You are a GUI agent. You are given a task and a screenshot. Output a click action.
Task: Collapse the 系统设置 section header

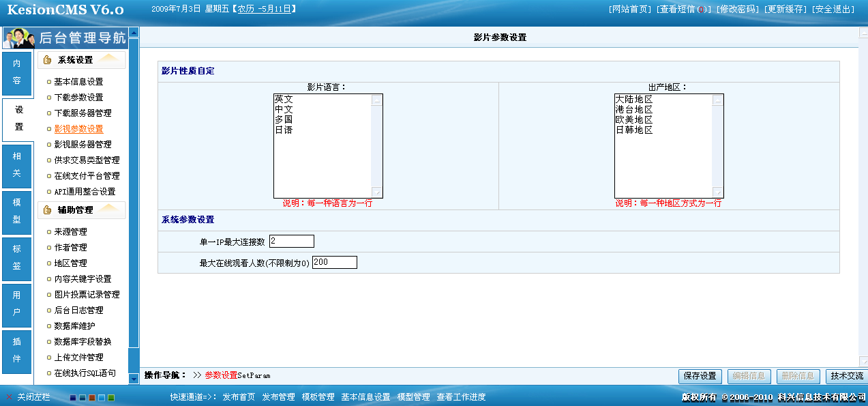pos(82,60)
